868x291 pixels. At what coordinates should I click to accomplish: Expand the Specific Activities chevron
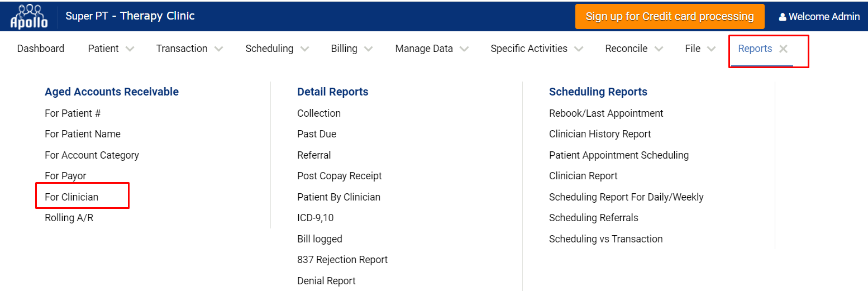(579, 49)
